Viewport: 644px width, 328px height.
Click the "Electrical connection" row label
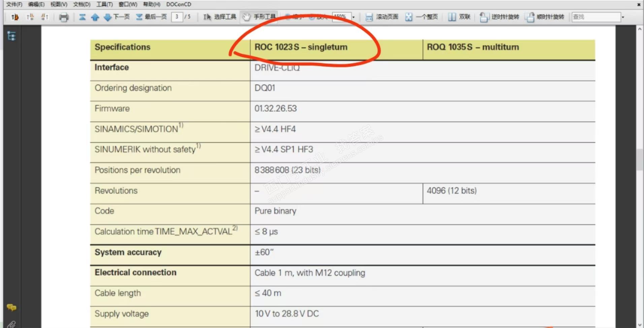click(x=135, y=272)
